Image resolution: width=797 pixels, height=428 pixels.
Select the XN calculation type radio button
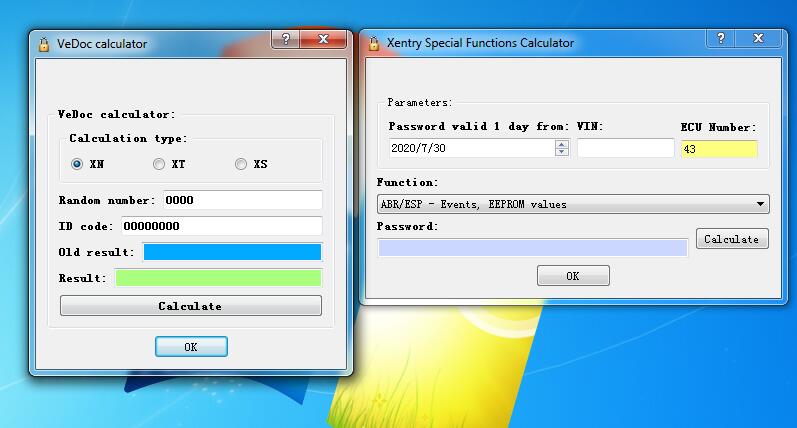[x=77, y=164]
